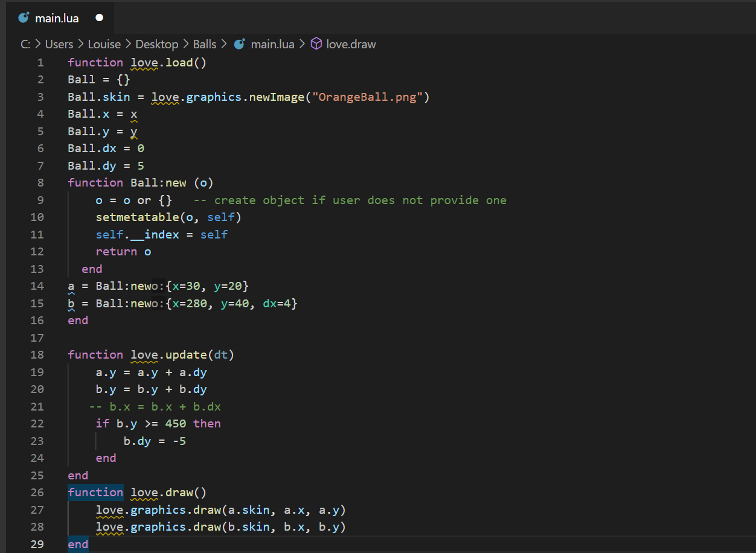Image resolution: width=756 pixels, height=553 pixels.
Task: Click line number 1 in the gutter
Action: [x=40, y=62]
